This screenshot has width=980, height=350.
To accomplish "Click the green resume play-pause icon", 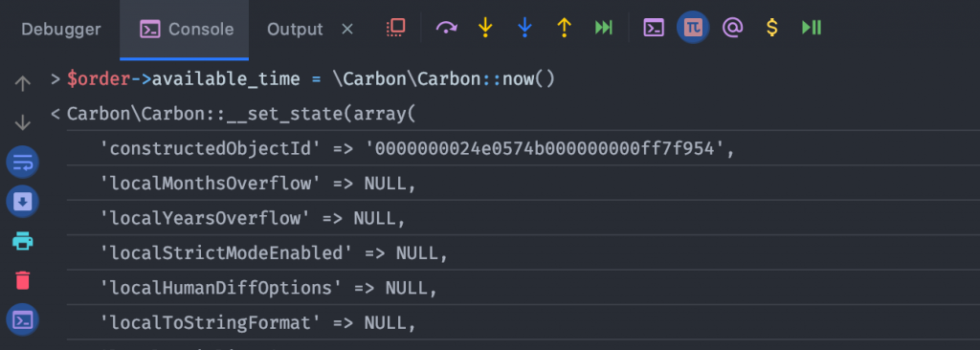I will coord(812,28).
